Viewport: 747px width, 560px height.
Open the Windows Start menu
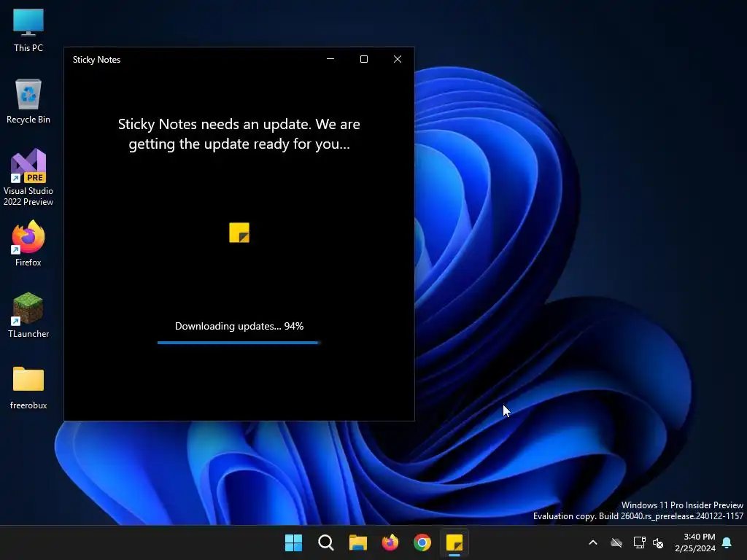[x=293, y=542]
